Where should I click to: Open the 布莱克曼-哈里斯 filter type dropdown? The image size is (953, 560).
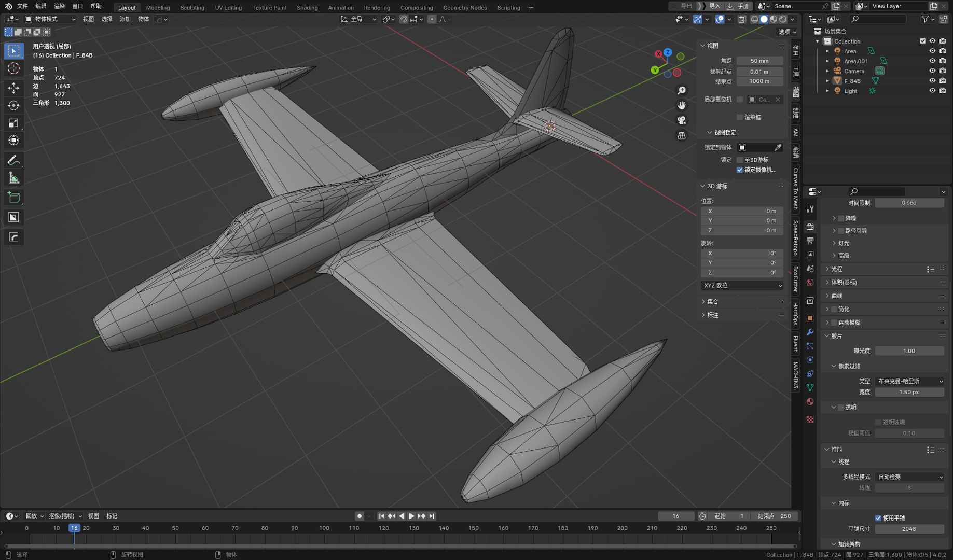point(909,381)
